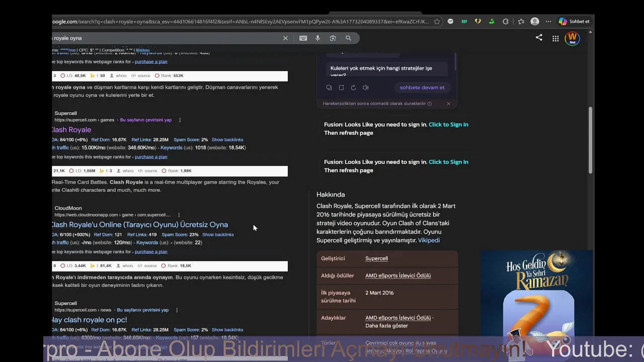This screenshot has width=644, height=362.
Task: Click the second Click to Sign In link
Action: click(x=448, y=162)
